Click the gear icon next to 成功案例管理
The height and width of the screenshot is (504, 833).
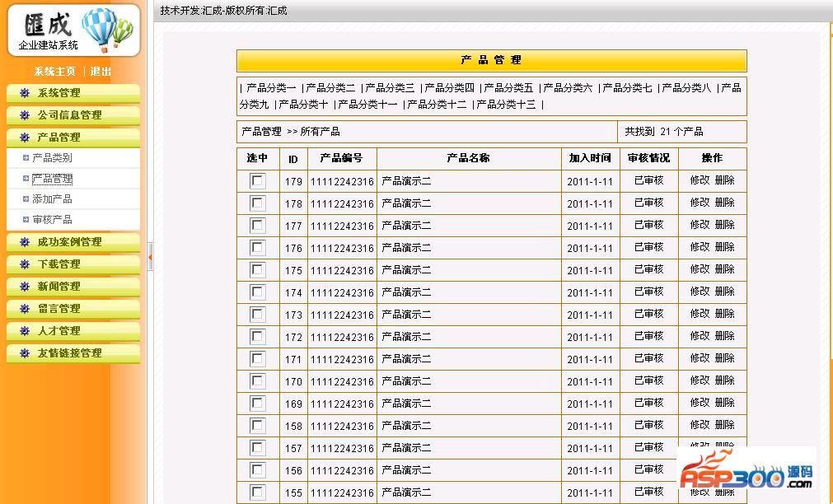tap(25, 242)
